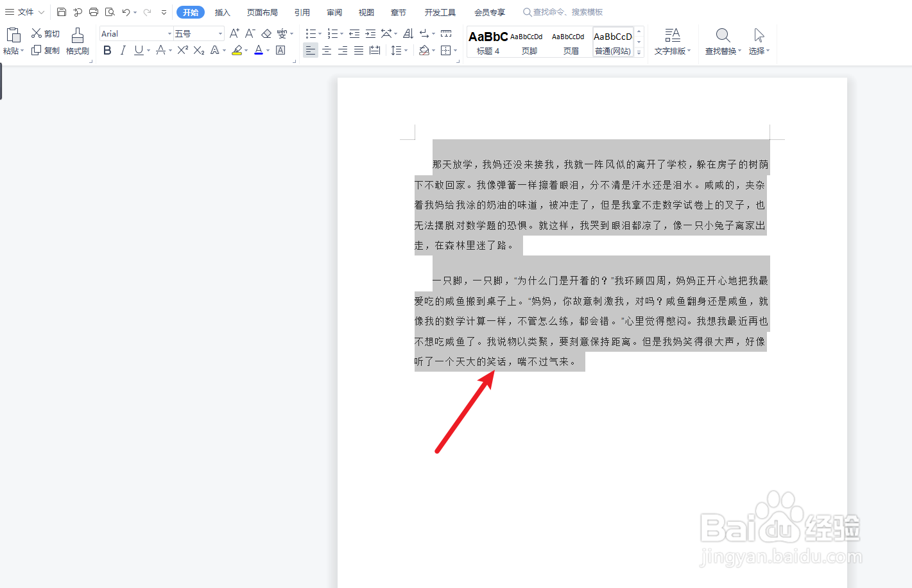Apply yellow text highlight color

[237, 51]
